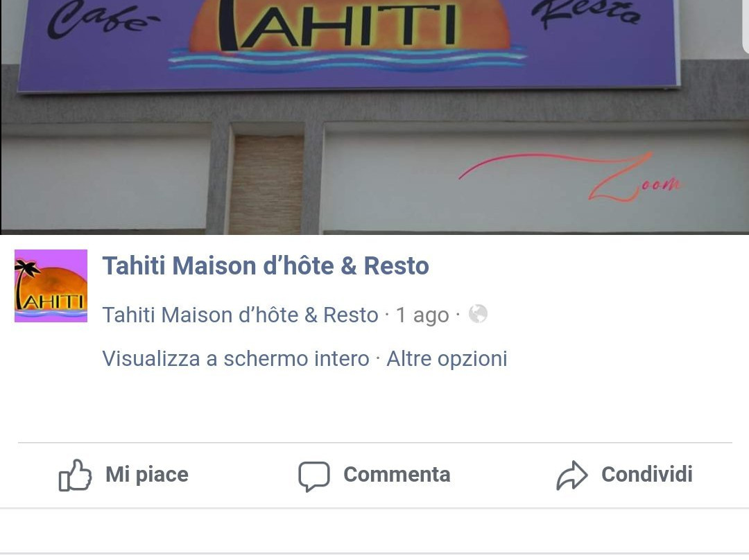Click the stone-textured pillar in the photo

266,184
